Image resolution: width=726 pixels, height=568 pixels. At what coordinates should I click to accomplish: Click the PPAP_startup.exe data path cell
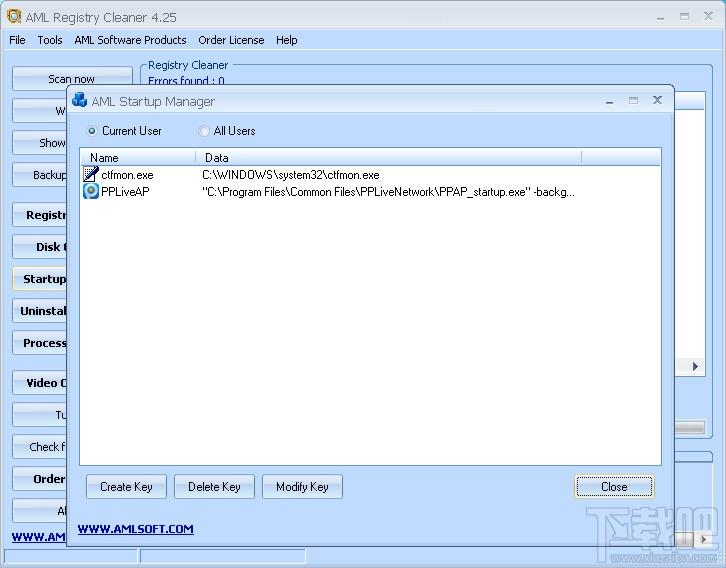coord(388,192)
